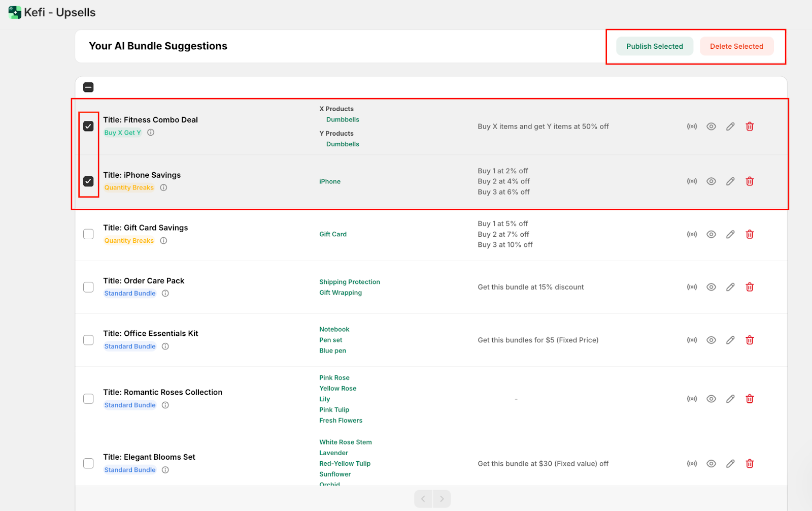Click the Quantity Breaks tag under iPhone Savings
The width and height of the screenshot is (812, 511).
(129, 188)
